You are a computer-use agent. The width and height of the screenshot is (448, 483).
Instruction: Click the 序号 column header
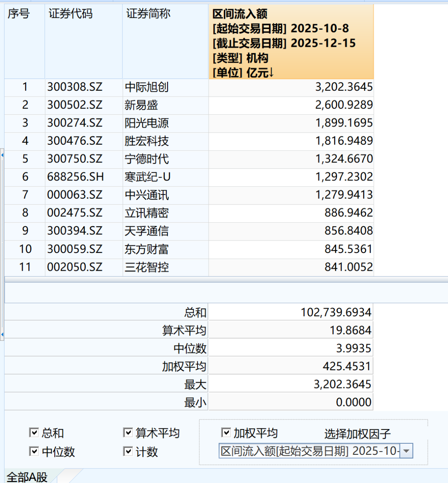pos(19,14)
